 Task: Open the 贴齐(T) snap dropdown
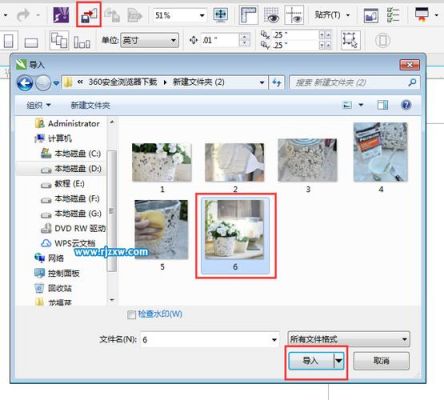332,15
